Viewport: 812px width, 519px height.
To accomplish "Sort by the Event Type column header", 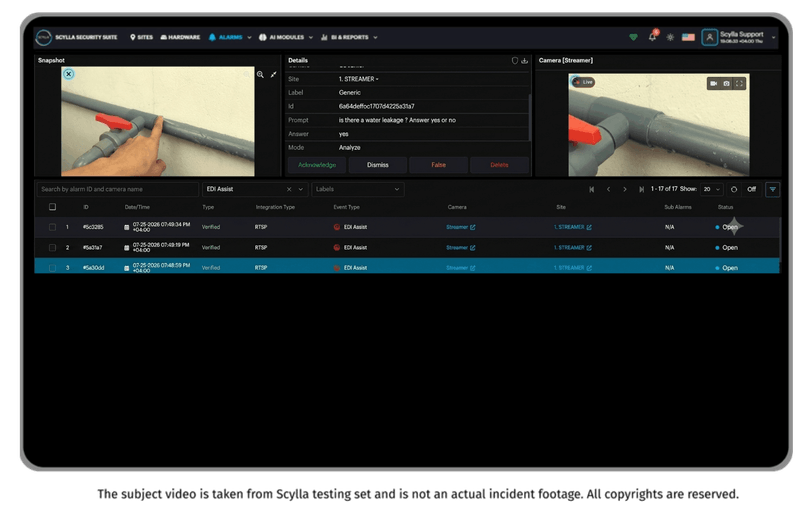I will [346, 207].
